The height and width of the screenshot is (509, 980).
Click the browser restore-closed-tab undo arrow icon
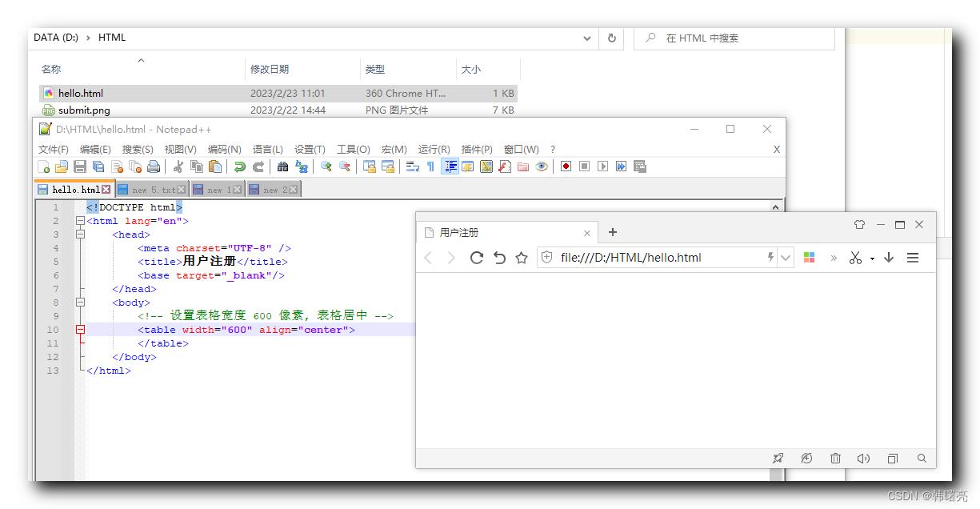click(x=499, y=258)
